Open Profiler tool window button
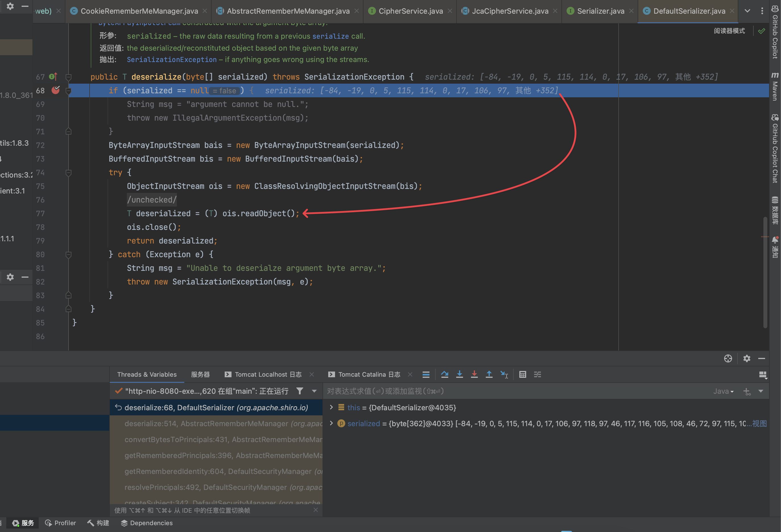 [61, 523]
